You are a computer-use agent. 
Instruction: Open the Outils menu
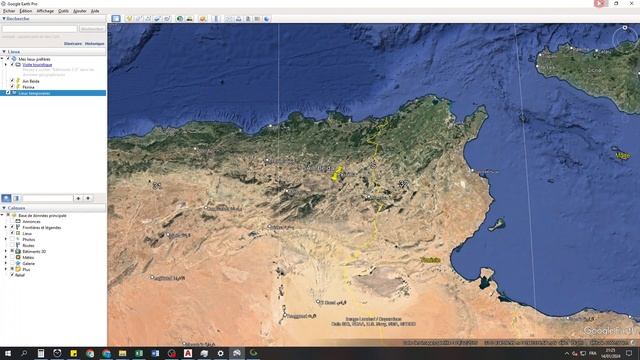click(x=63, y=11)
